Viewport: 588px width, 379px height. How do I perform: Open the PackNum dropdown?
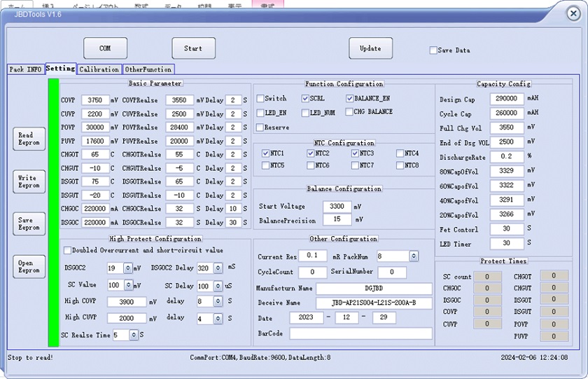coord(414,256)
